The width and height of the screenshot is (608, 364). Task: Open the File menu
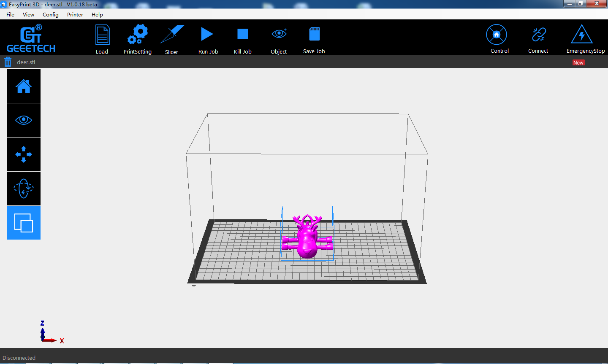coord(11,14)
